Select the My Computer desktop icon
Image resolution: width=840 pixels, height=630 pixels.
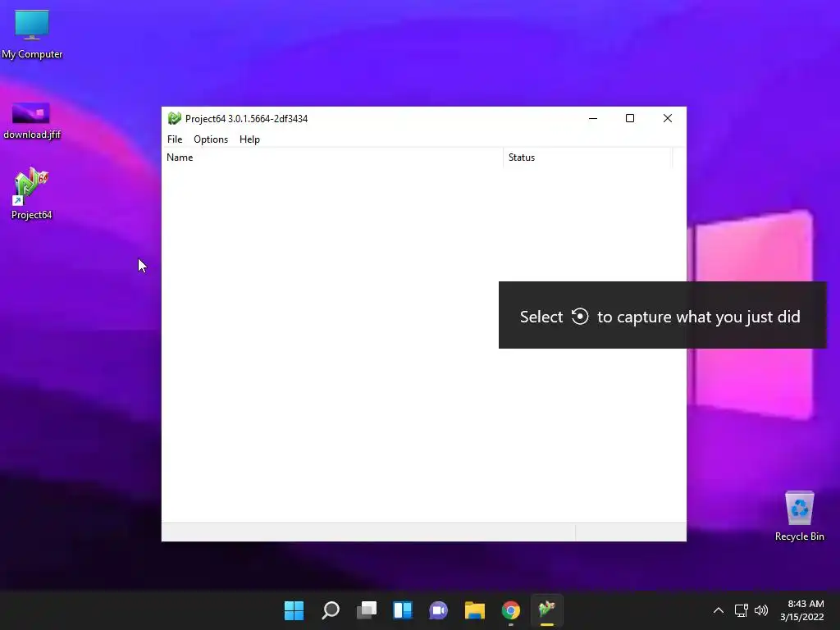tap(32, 34)
